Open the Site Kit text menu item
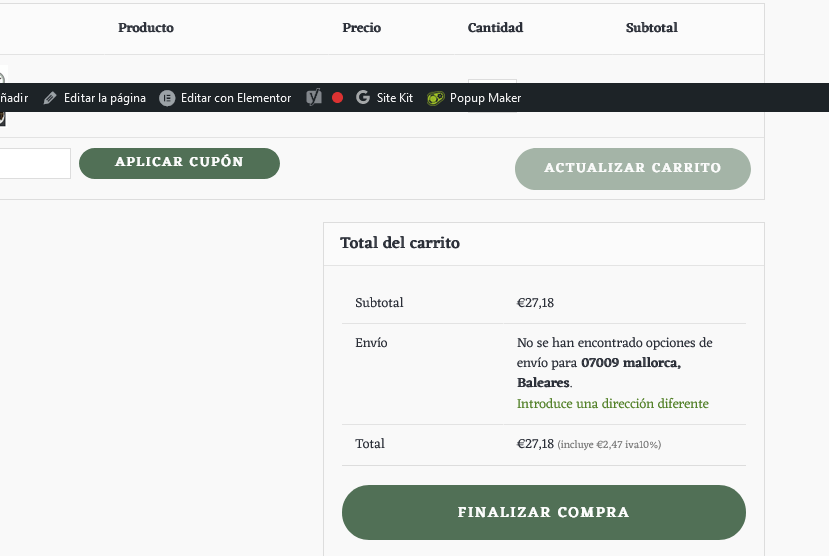Image resolution: width=829 pixels, height=556 pixels. 394,98
